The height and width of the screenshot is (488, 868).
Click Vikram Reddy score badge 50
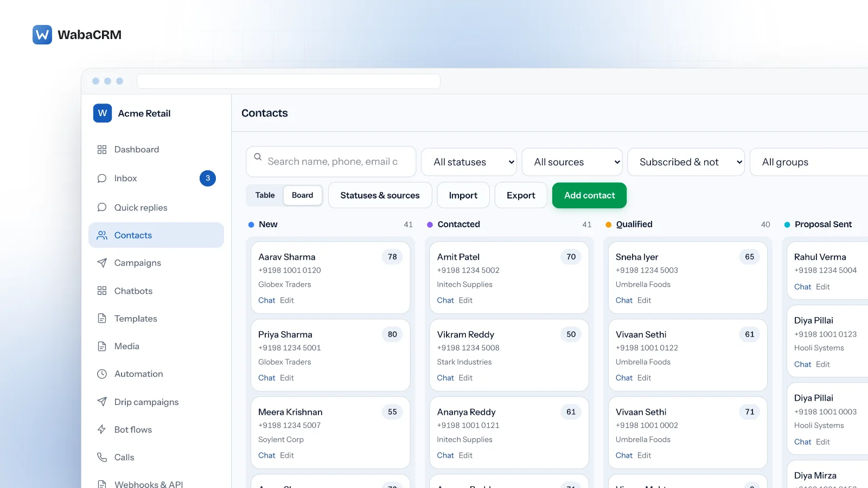571,335
